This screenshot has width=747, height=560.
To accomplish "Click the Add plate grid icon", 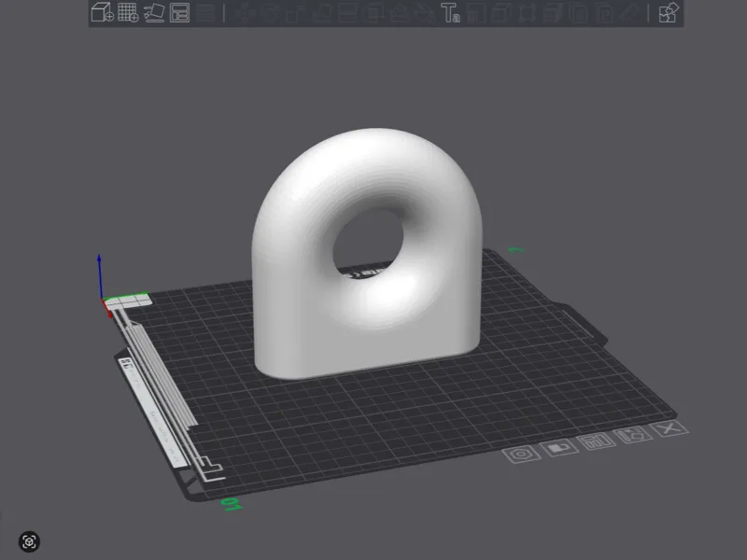I will (128, 12).
